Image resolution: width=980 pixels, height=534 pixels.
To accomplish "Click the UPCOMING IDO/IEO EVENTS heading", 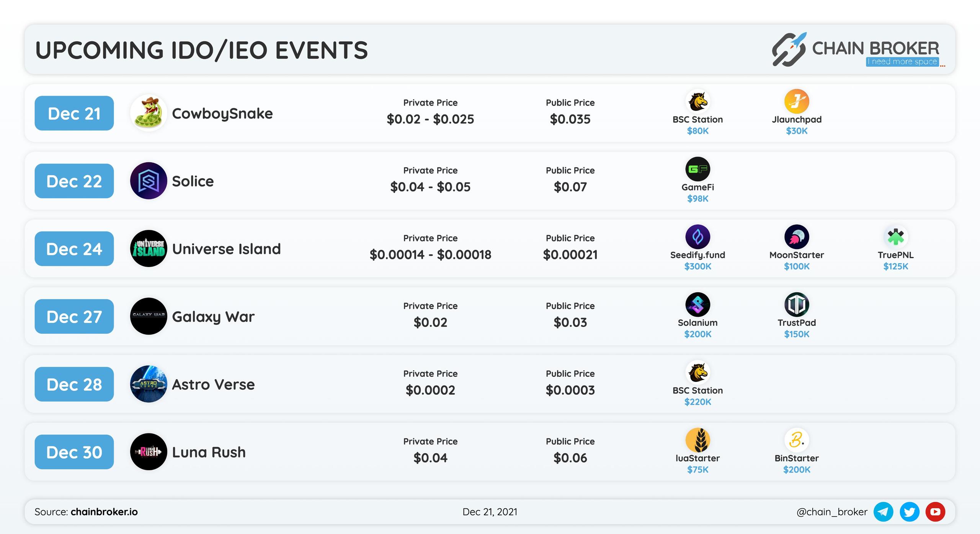I will coord(201,50).
